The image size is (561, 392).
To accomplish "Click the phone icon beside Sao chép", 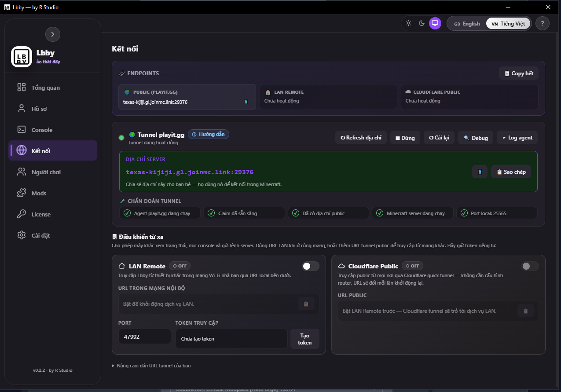I will 480,172.
